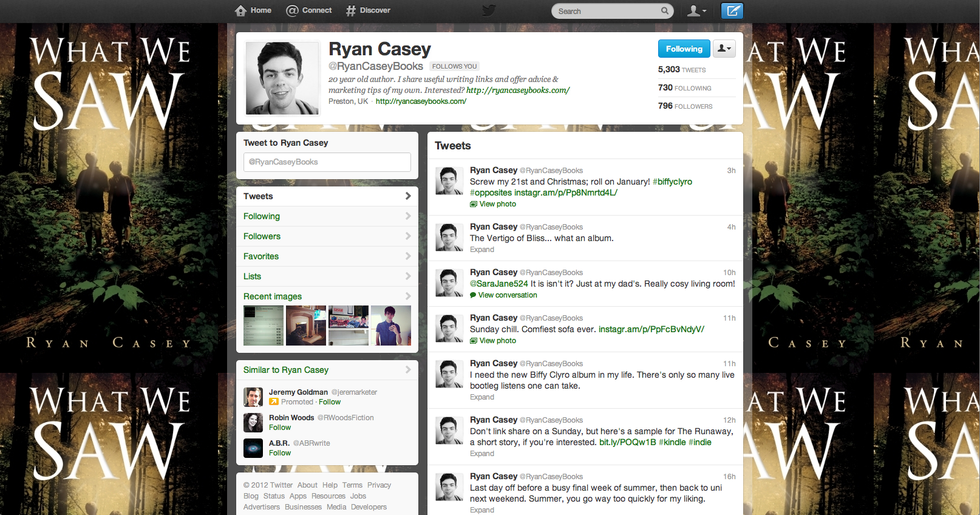The height and width of the screenshot is (515, 980).
Task: Select the Lists sidebar item
Action: tap(327, 276)
